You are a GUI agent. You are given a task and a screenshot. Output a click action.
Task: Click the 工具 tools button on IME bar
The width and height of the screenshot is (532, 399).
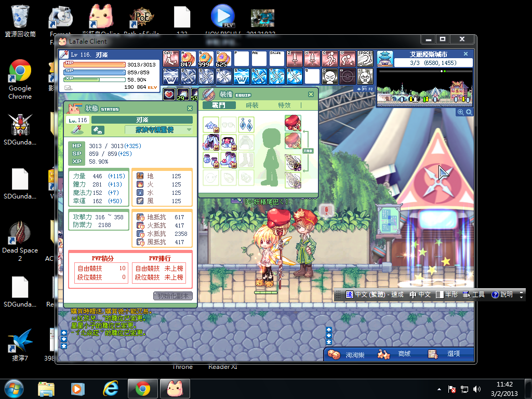[474, 295]
